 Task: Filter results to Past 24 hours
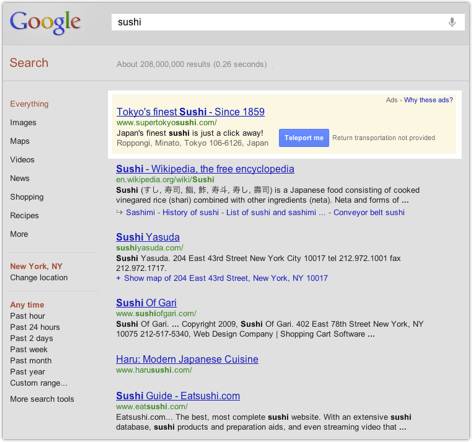coord(35,327)
